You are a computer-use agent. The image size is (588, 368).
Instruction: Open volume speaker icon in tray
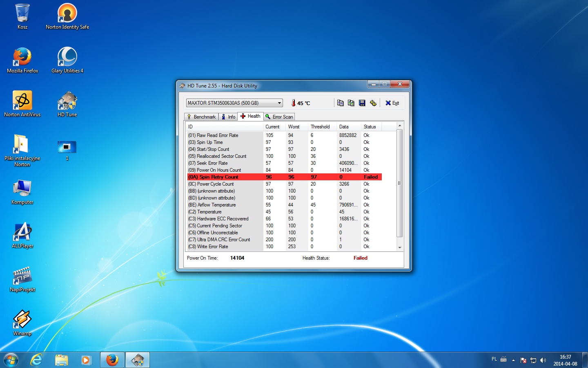pyautogui.click(x=543, y=360)
